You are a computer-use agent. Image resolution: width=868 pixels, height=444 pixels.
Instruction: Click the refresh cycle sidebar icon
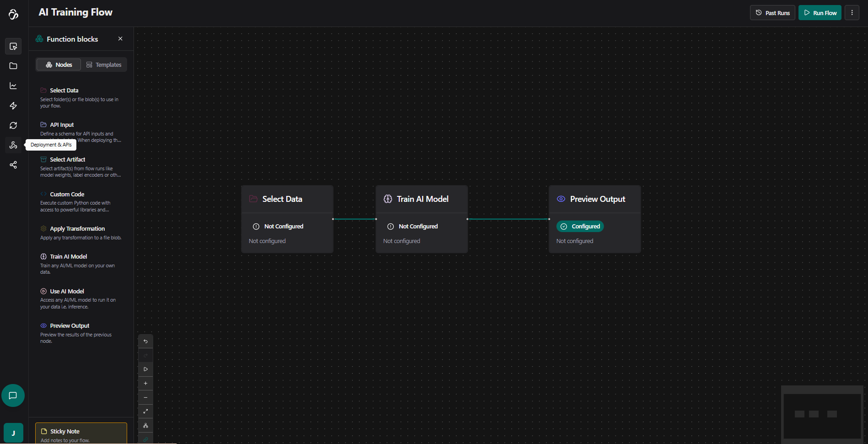(x=13, y=125)
